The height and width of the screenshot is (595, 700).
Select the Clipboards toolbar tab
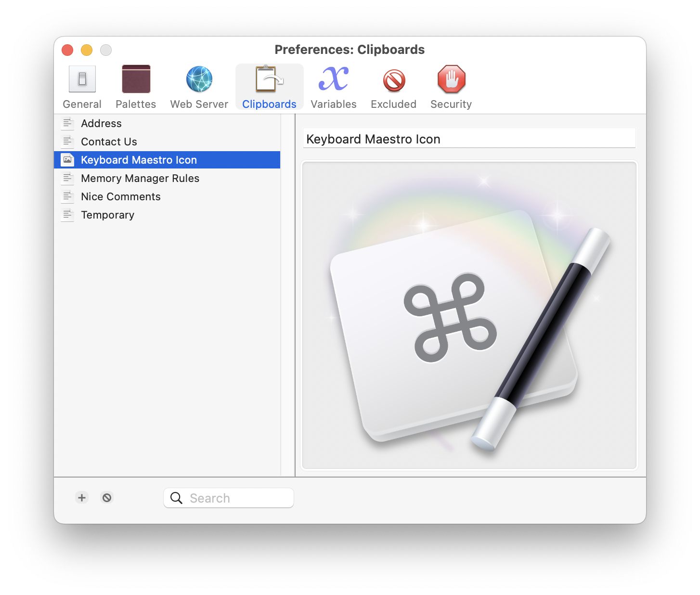(269, 87)
